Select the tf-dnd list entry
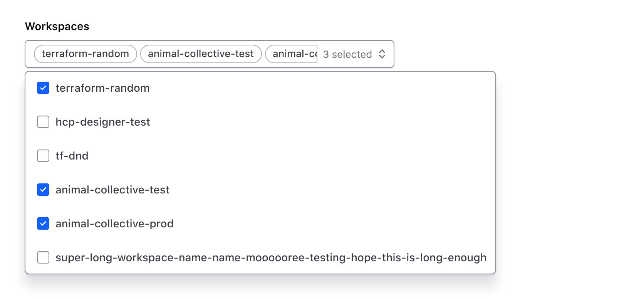The width and height of the screenshot is (644, 299). click(72, 156)
